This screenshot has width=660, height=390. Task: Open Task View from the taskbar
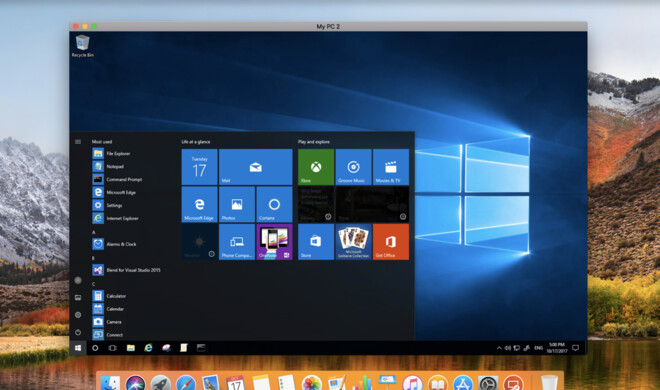(x=112, y=348)
